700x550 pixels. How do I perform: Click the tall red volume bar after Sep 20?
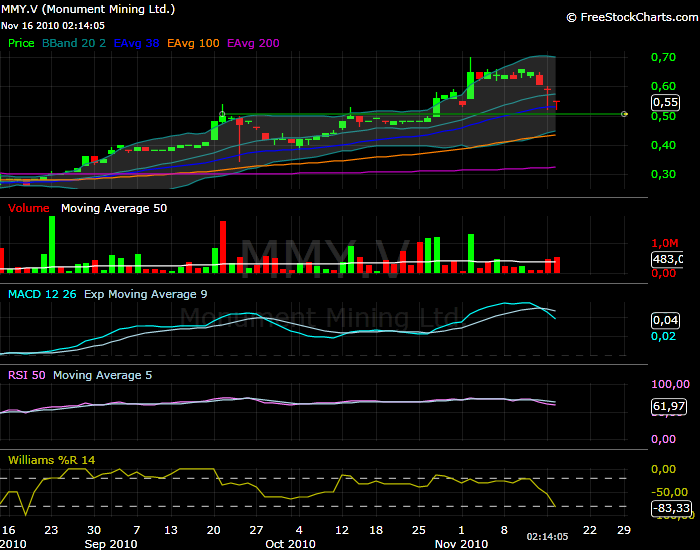tap(223, 247)
